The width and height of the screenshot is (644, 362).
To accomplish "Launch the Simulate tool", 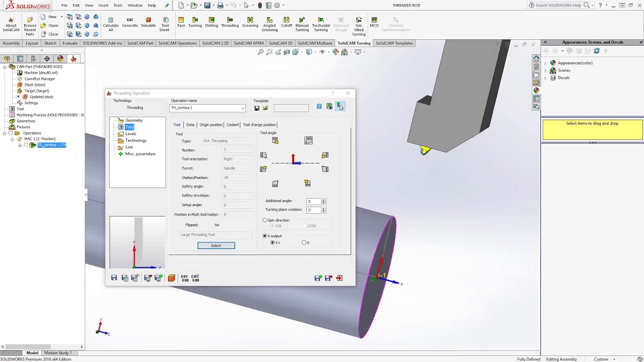I will (148, 23).
